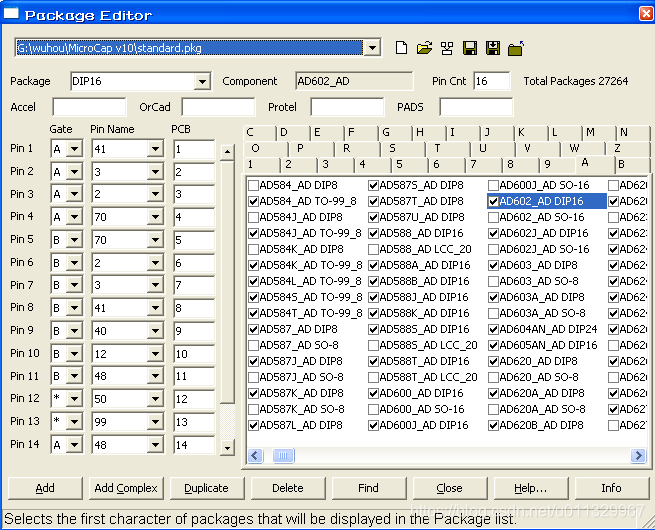Viewport: 655px width, 530px height.
Task: Switch to the C letter tab
Action: (259, 133)
